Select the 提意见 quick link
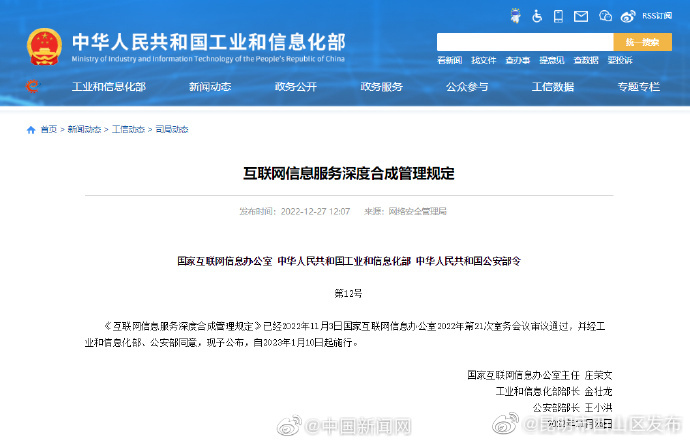Screen dimensions: 690x443 pyautogui.click(x=552, y=60)
